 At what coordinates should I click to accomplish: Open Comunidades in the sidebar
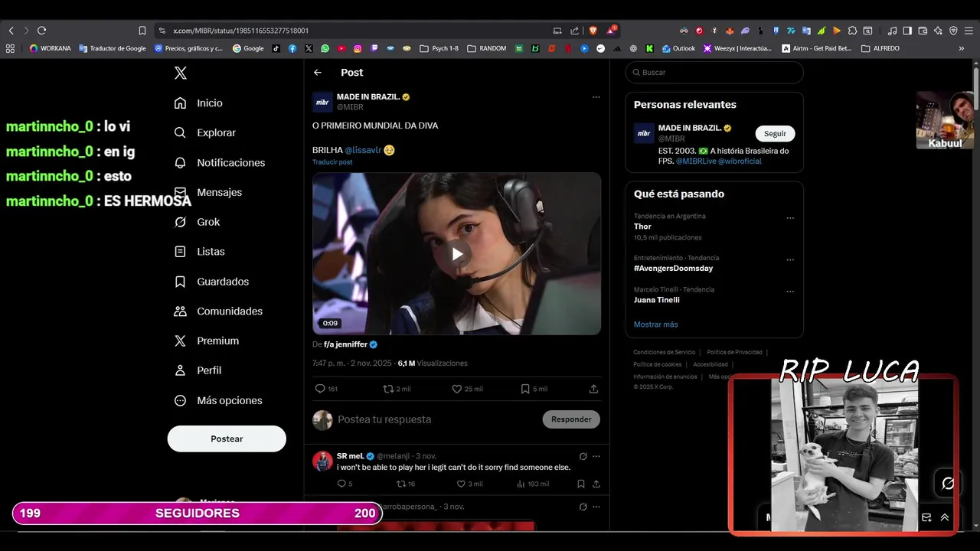tap(218, 311)
